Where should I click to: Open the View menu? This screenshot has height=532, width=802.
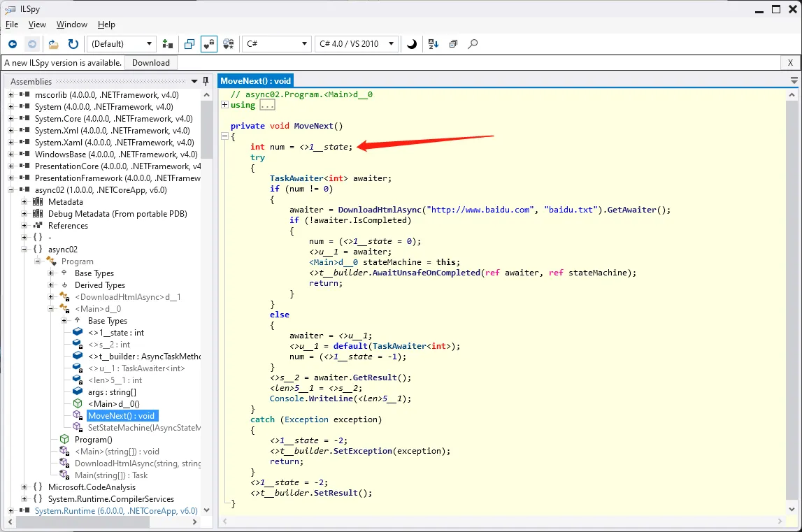coord(37,24)
